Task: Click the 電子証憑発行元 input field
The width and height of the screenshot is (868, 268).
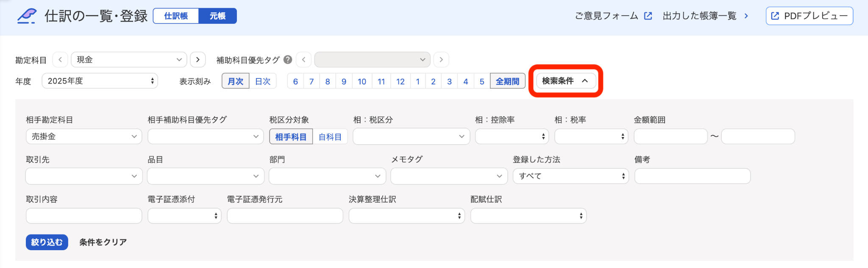Action: click(285, 216)
